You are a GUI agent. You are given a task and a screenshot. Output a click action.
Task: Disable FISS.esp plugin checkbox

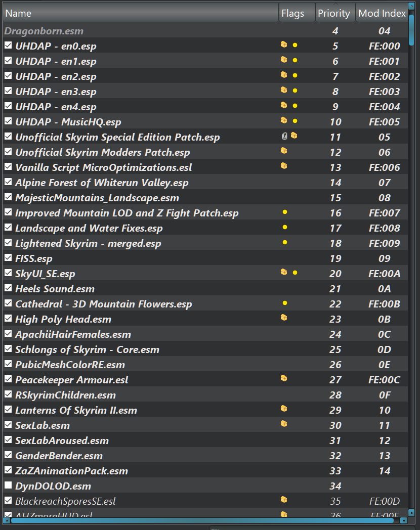pyautogui.click(x=8, y=258)
